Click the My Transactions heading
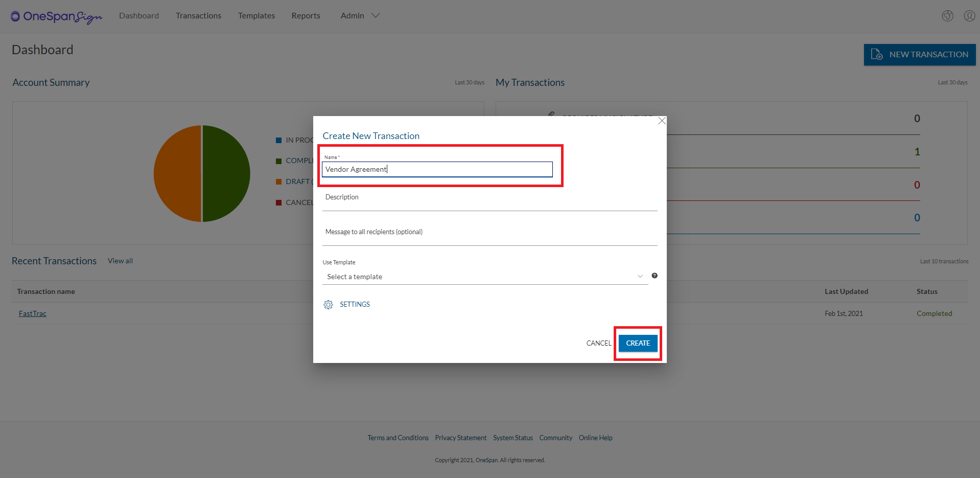 click(x=530, y=82)
